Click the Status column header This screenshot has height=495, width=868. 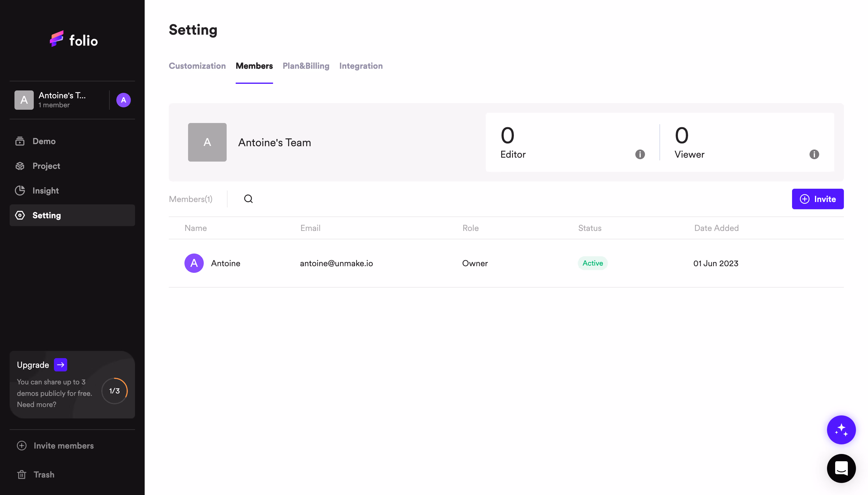tap(590, 228)
